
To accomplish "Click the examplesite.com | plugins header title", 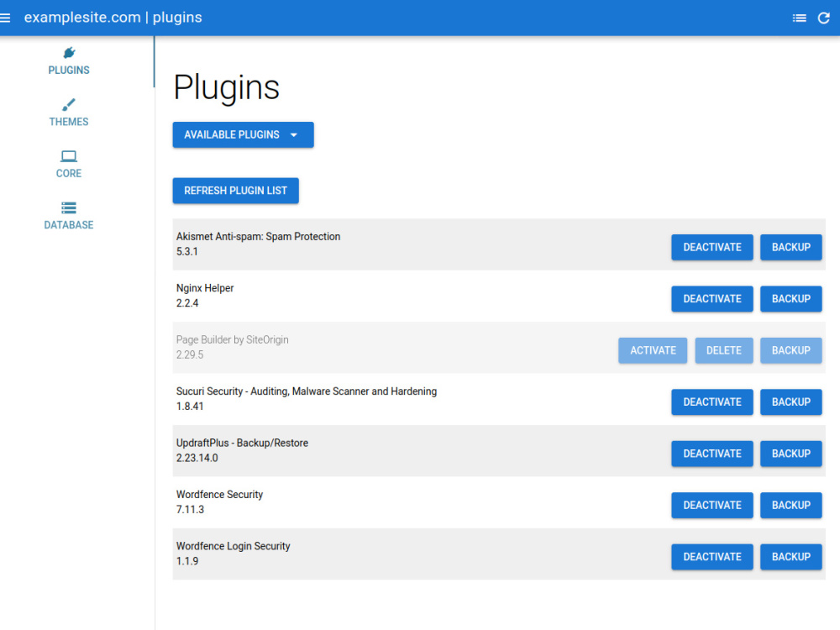I will click(x=113, y=18).
